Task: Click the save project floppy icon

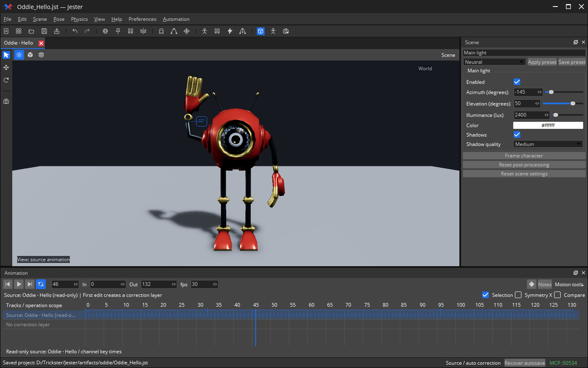Action: pyautogui.click(x=44, y=31)
